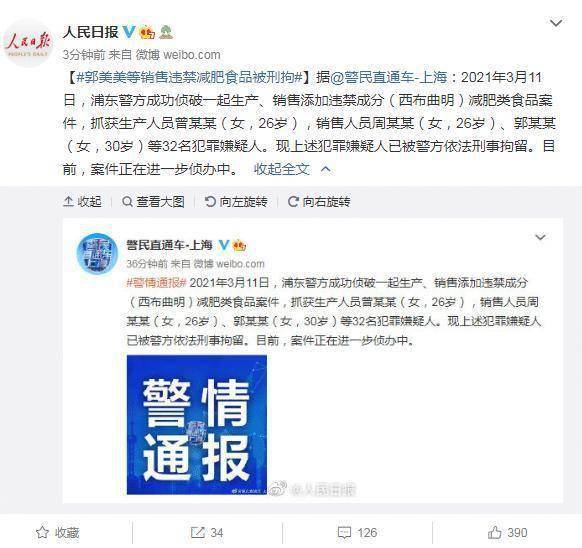This screenshot has width=582, height=548.
Task: View large image with 查看大图
Action: point(153,202)
